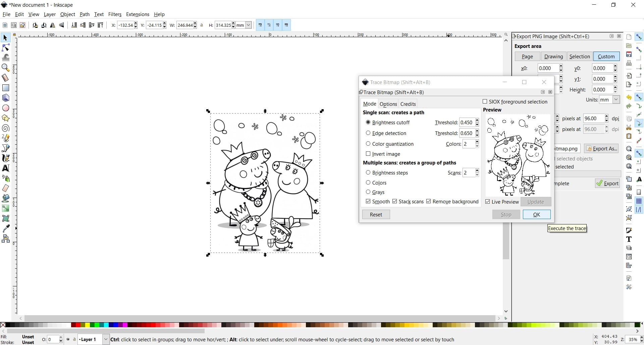The width and height of the screenshot is (644, 345).
Task: Select the Dropper color picker tool
Action: (5, 228)
